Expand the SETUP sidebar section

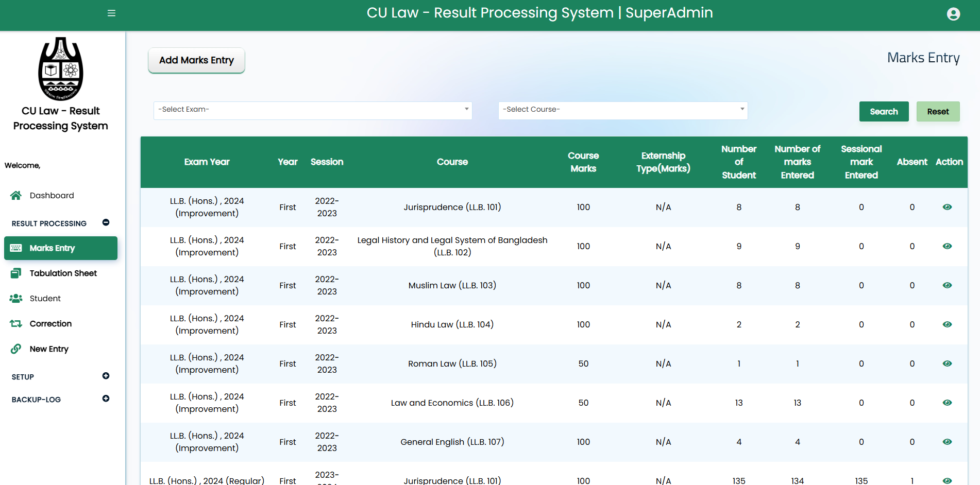(x=106, y=376)
